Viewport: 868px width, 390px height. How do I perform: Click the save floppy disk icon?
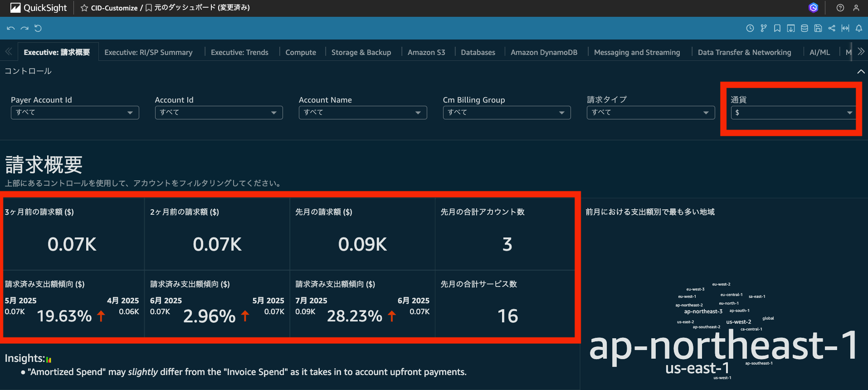[x=818, y=28]
